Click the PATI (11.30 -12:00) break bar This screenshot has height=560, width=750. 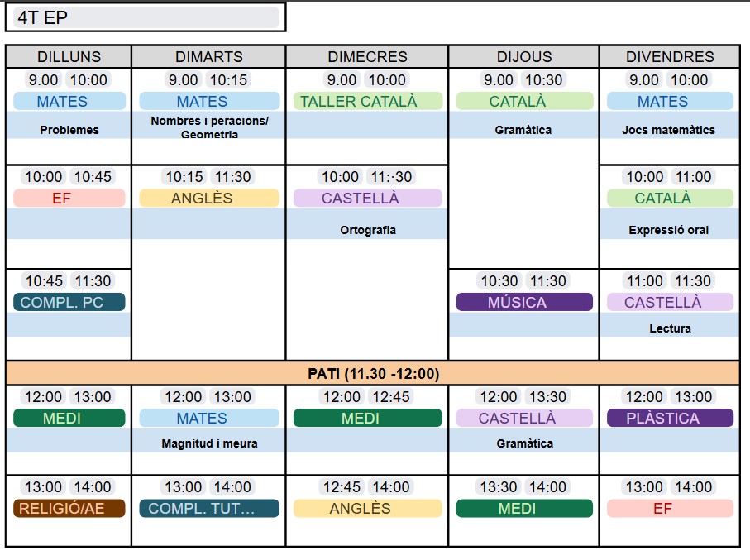(x=373, y=374)
